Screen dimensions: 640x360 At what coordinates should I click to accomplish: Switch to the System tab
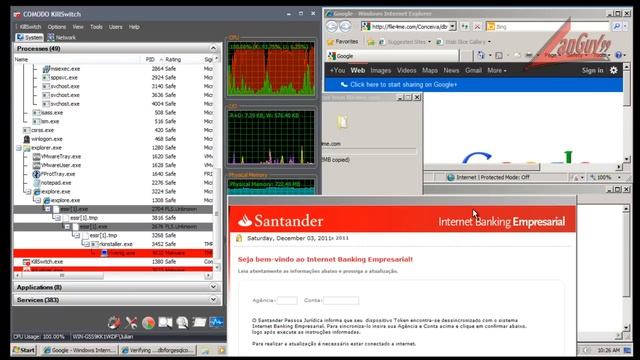point(29,37)
